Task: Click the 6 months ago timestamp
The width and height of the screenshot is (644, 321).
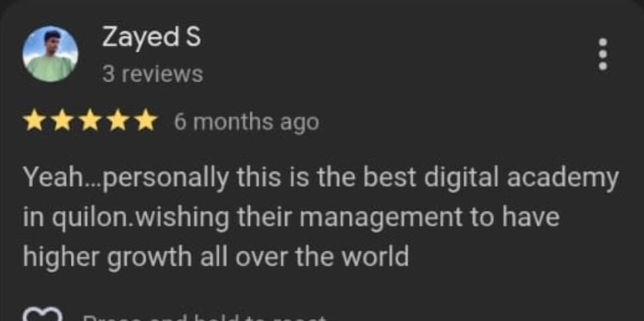Action: click(246, 123)
